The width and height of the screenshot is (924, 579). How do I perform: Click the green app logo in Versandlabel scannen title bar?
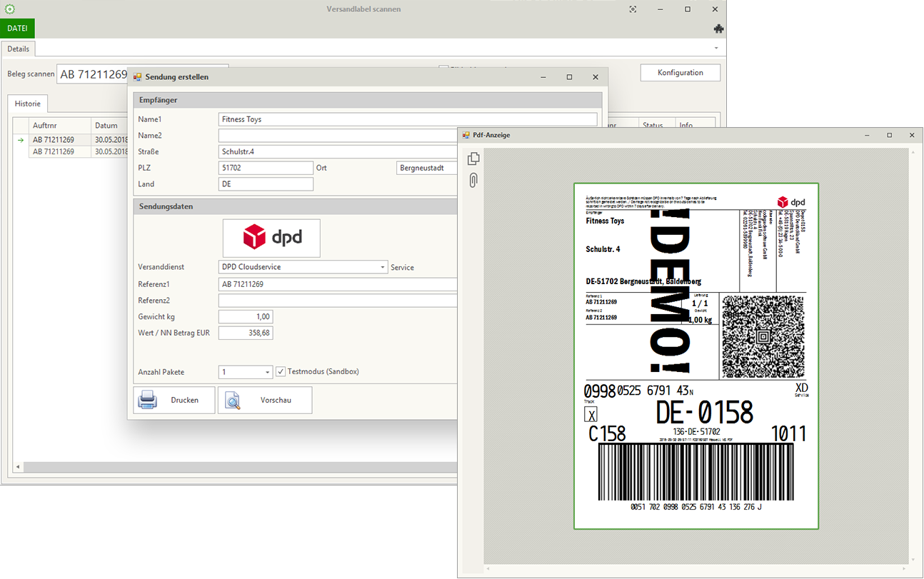(9, 9)
